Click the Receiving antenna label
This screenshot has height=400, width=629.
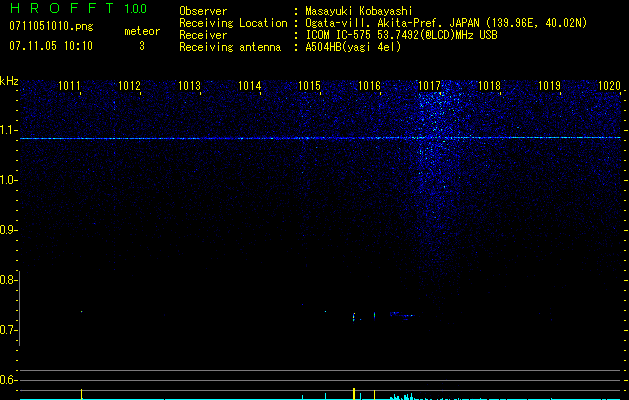230,47
